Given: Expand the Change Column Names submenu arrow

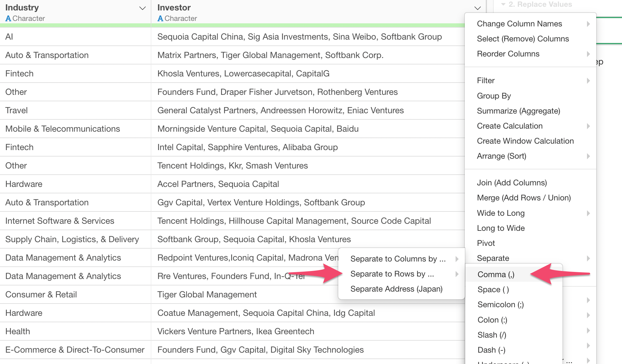Looking at the screenshot, I should pyautogui.click(x=588, y=24).
